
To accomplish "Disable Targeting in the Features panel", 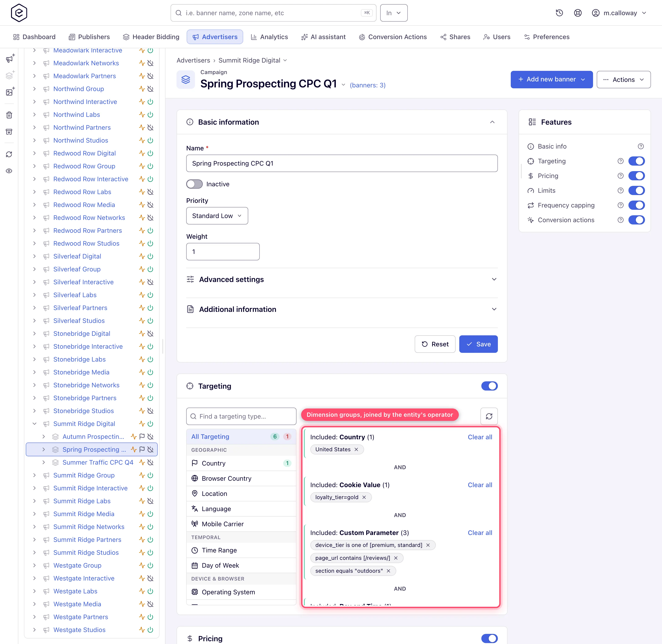I will pyautogui.click(x=636, y=161).
